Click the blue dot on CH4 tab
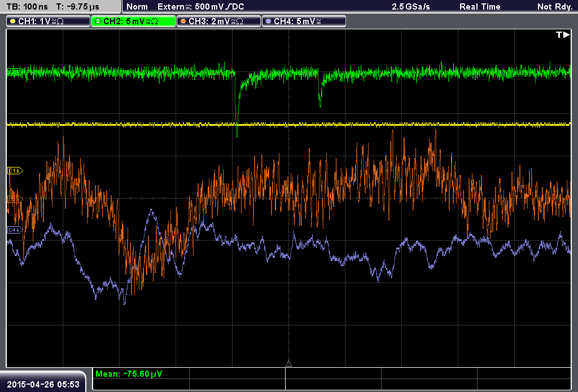 [268, 21]
